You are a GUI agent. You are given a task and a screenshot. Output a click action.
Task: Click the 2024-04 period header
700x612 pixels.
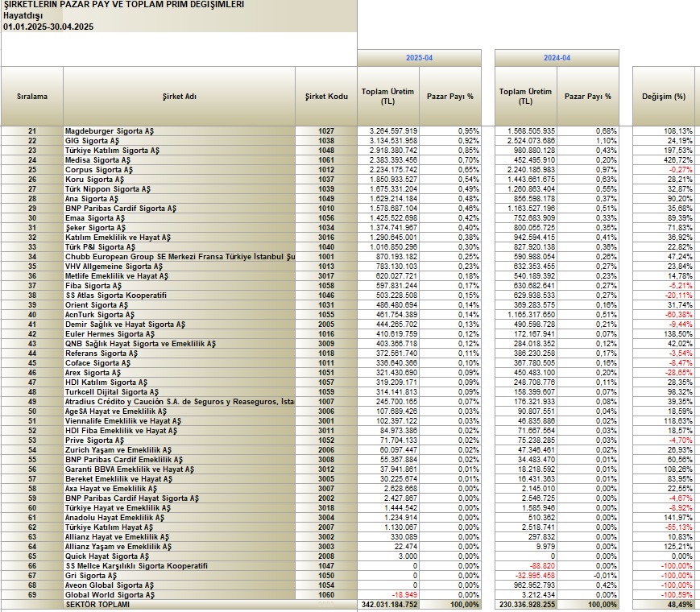click(557, 58)
